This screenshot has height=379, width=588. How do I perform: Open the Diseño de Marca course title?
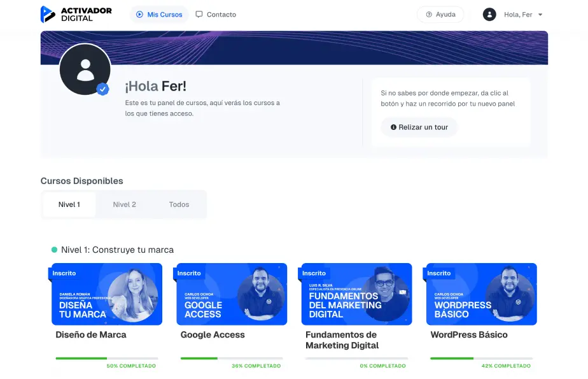click(x=91, y=334)
